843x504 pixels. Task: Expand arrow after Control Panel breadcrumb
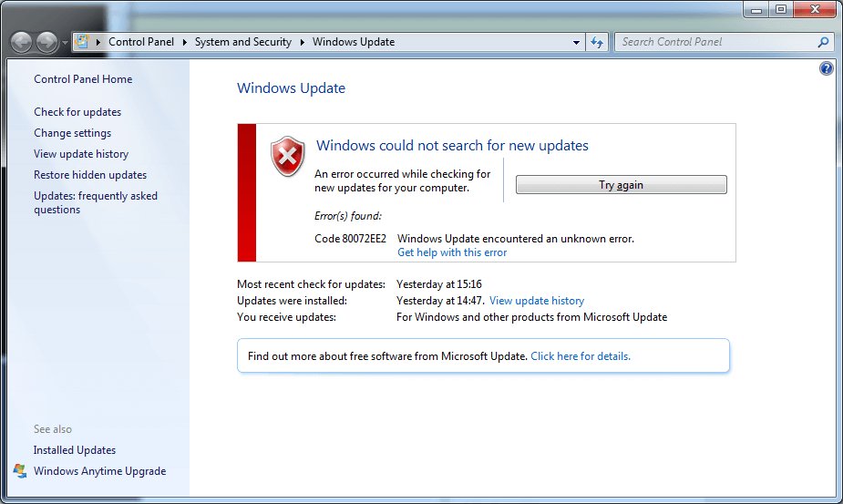tap(184, 42)
